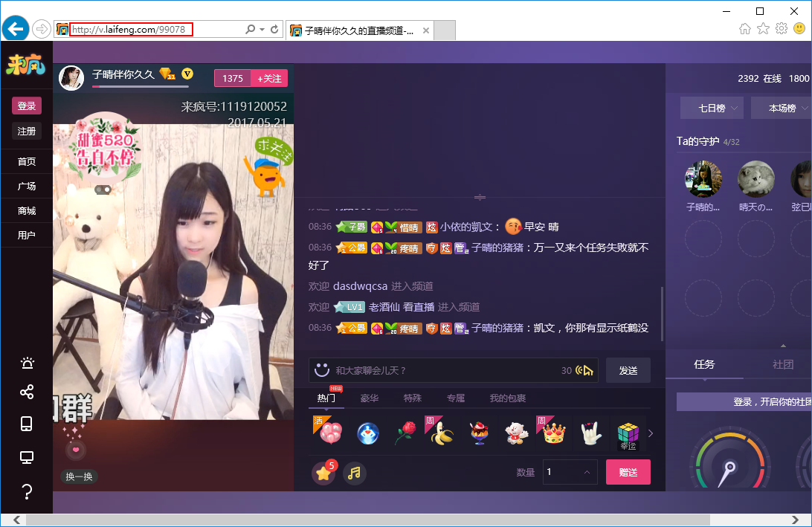Open the guardian avatar labeled 晴天の...
Image resolution: width=812 pixels, height=527 pixels.
point(756,178)
